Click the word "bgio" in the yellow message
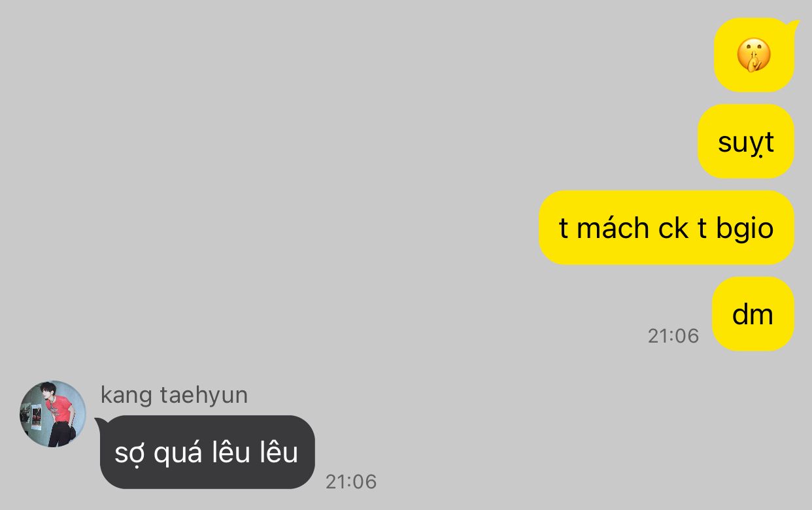812x510 pixels. (x=745, y=229)
